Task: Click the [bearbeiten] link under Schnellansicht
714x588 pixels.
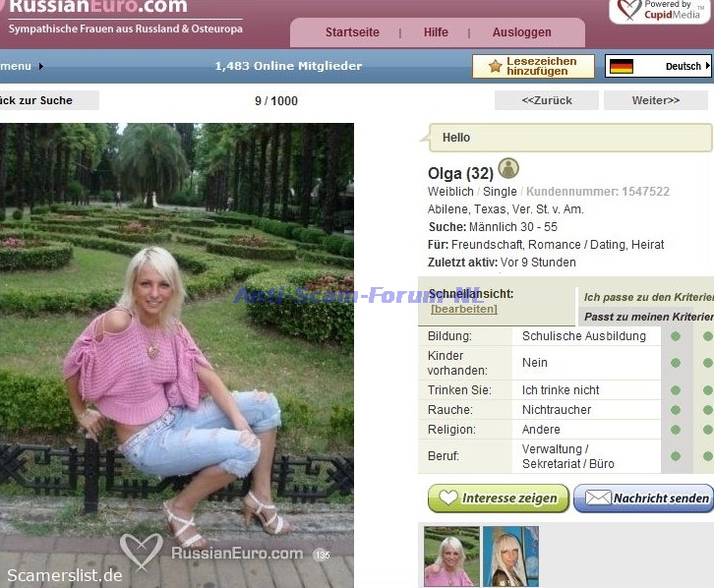Action: pos(463,309)
